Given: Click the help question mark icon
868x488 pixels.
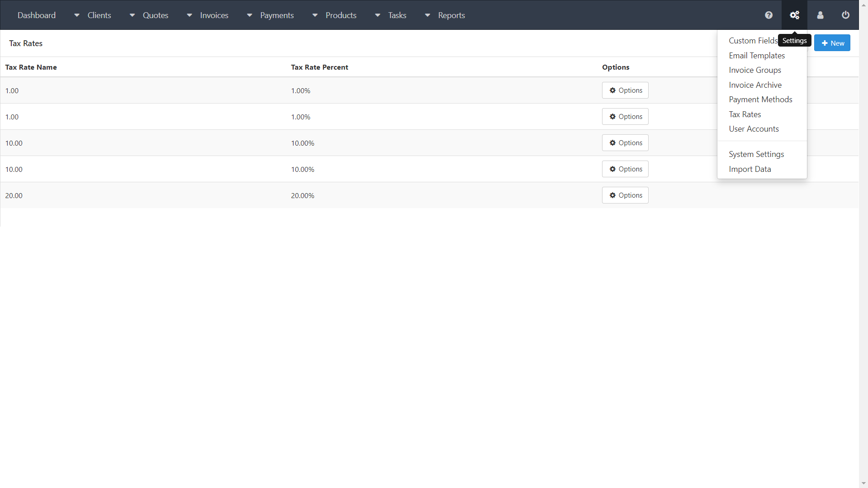Looking at the screenshot, I should 768,15.
